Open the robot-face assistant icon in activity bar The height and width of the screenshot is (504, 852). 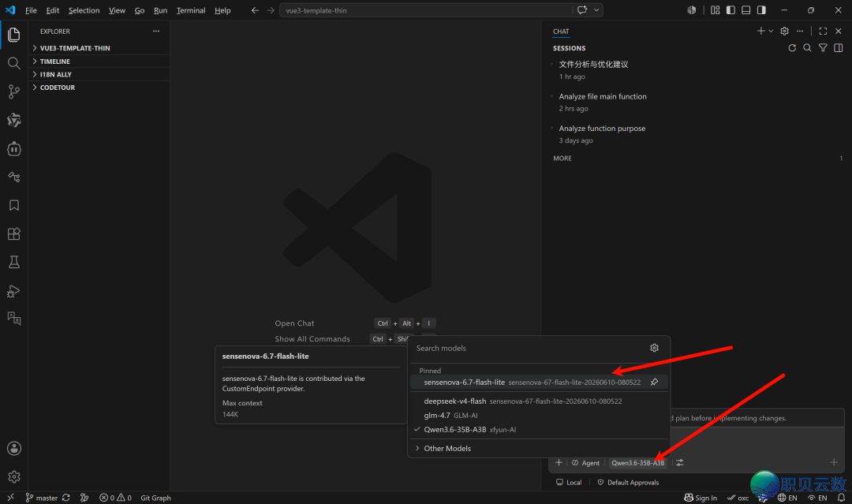14,149
